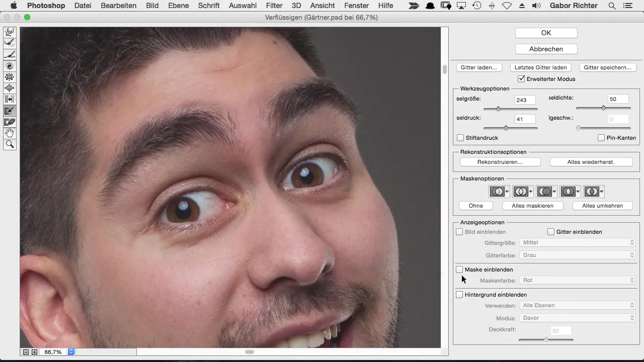Click the Gitter speichern... button
Viewport: 644px width, 362px height.
pyautogui.click(x=608, y=67)
